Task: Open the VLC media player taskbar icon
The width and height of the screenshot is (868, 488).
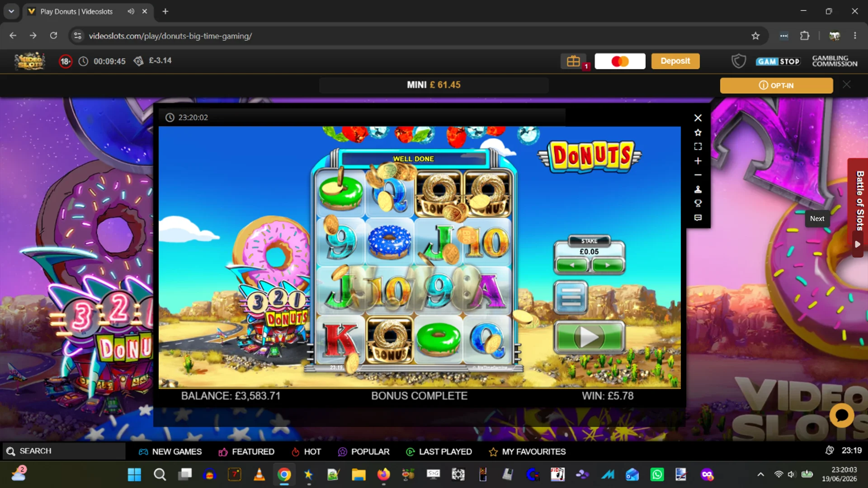Action: 259,475
